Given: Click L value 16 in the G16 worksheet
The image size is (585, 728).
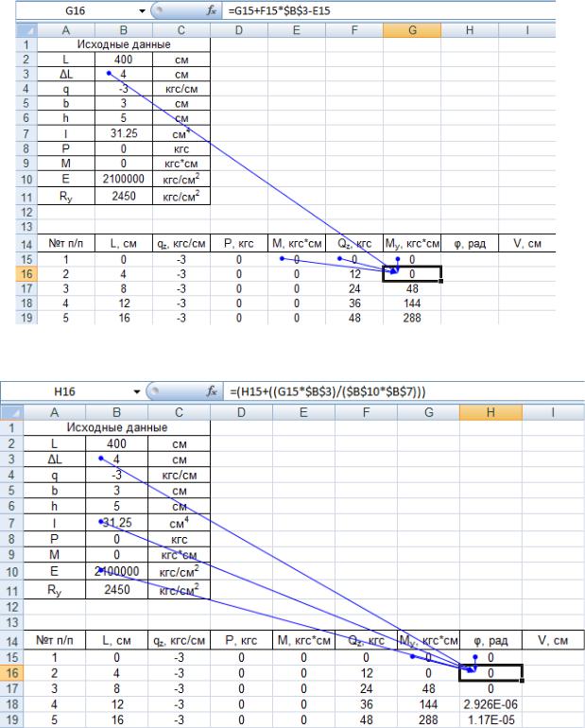Looking at the screenshot, I should point(124,318).
